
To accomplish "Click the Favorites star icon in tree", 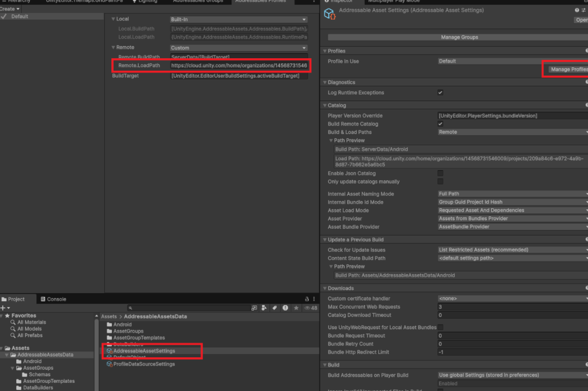I will [7, 315].
